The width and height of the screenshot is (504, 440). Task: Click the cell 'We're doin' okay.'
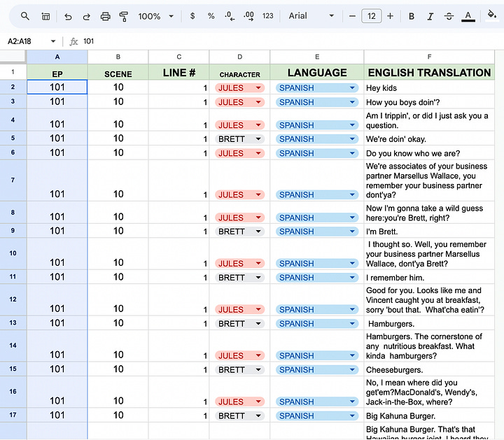tap(429, 138)
